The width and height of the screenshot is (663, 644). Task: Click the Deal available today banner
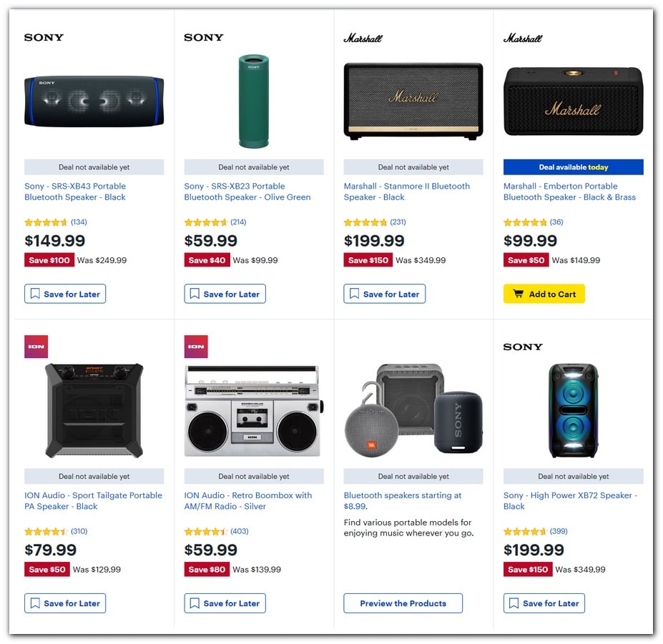tap(572, 167)
